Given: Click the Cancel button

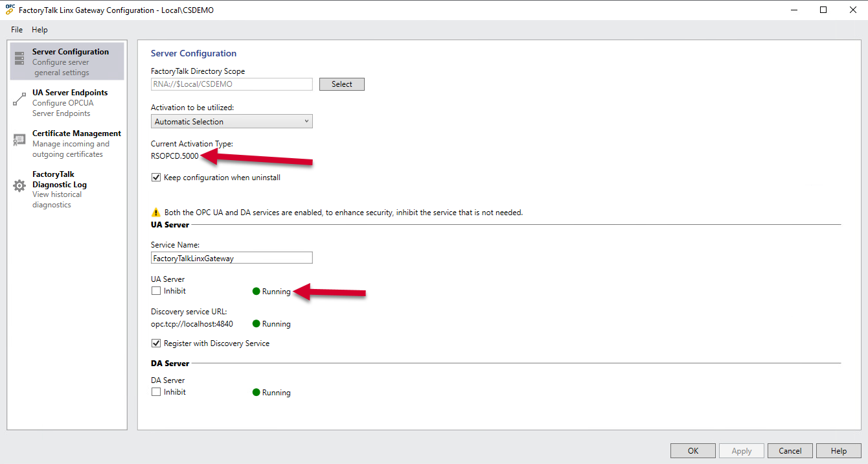Looking at the screenshot, I should pyautogui.click(x=790, y=451).
